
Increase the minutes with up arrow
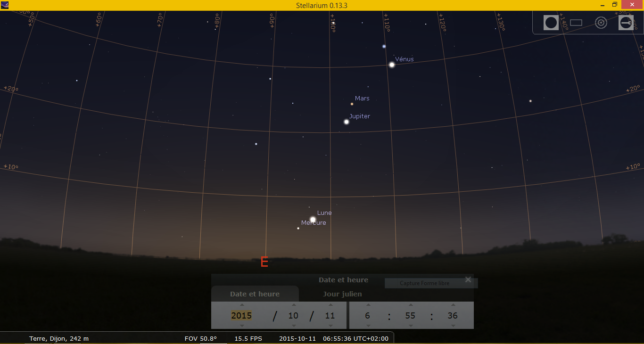tap(411, 305)
